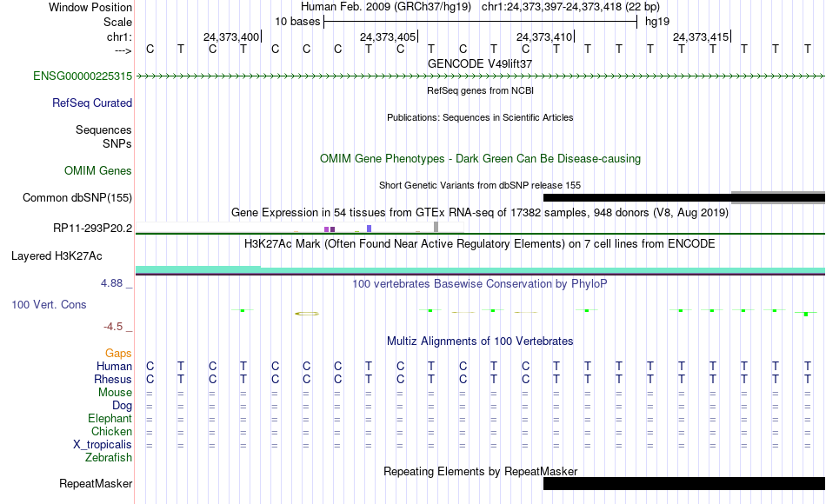The height and width of the screenshot is (504, 826).
Task: Select the Scale label
Action: click(x=118, y=22)
